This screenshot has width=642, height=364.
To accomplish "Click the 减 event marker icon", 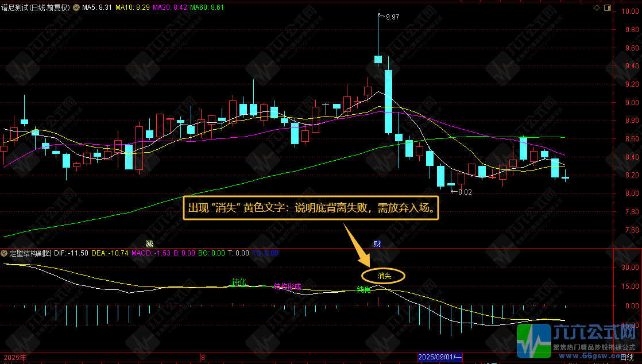I will tap(149, 243).
